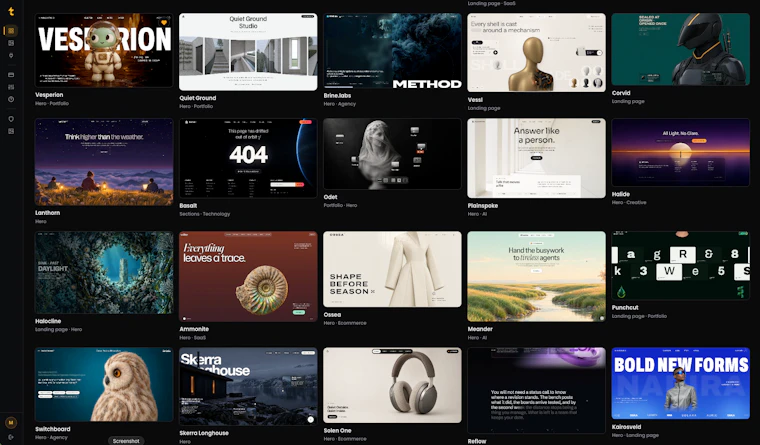Viewport: 760px width, 445px height.
Task: Open the Plainspoke 'Answer like a person' thumbnail
Action: click(537, 158)
